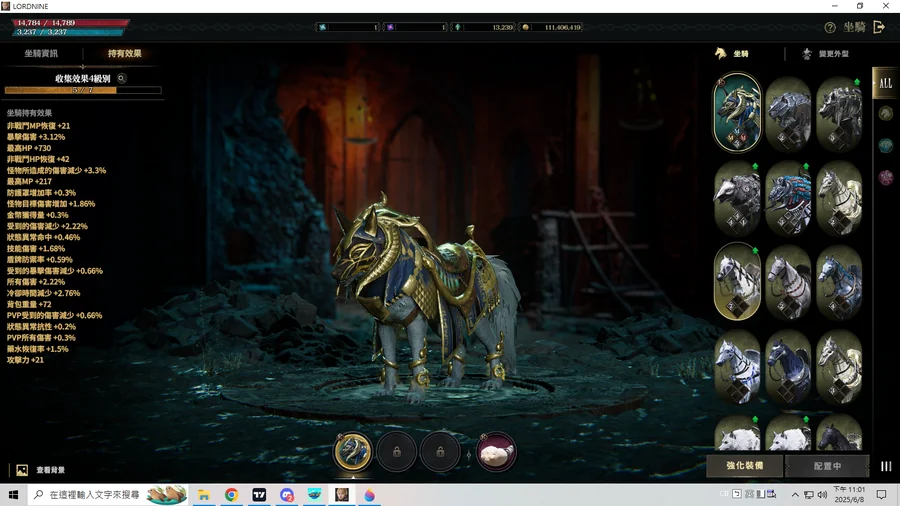Click the 所有傷害 +2.22% effect line
This screenshot has width=900, height=506.
[36, 282]
